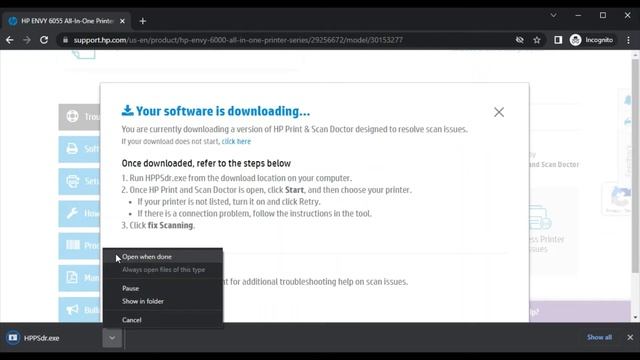Close the downloads bar
The width and height of the screenshot is (640, 360).
click(x=630, y=338)
